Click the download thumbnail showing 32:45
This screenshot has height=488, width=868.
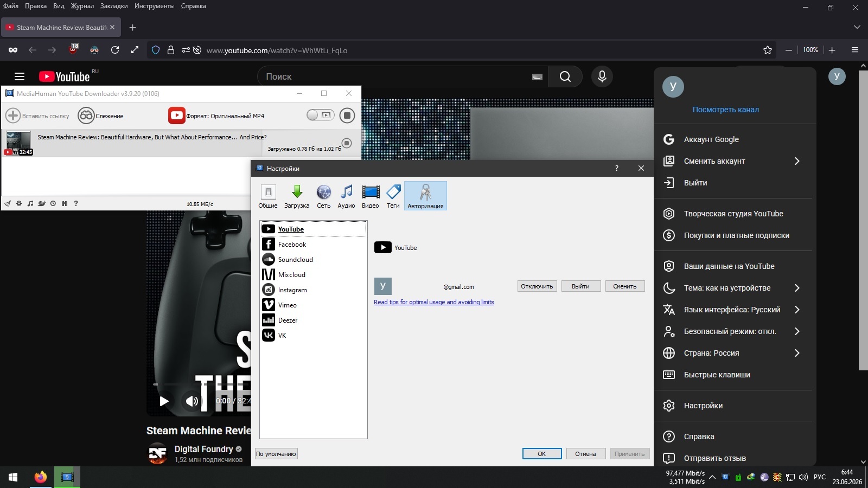click(18, 143)
